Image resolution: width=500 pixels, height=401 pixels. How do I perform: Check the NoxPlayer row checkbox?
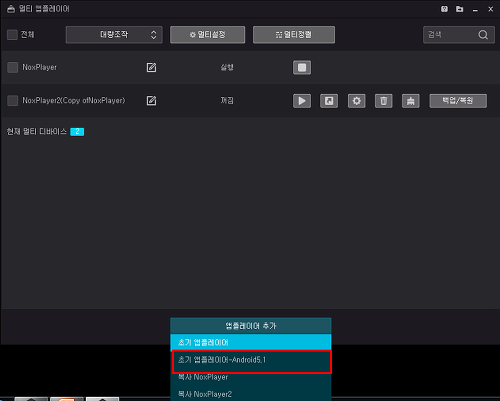12,67
